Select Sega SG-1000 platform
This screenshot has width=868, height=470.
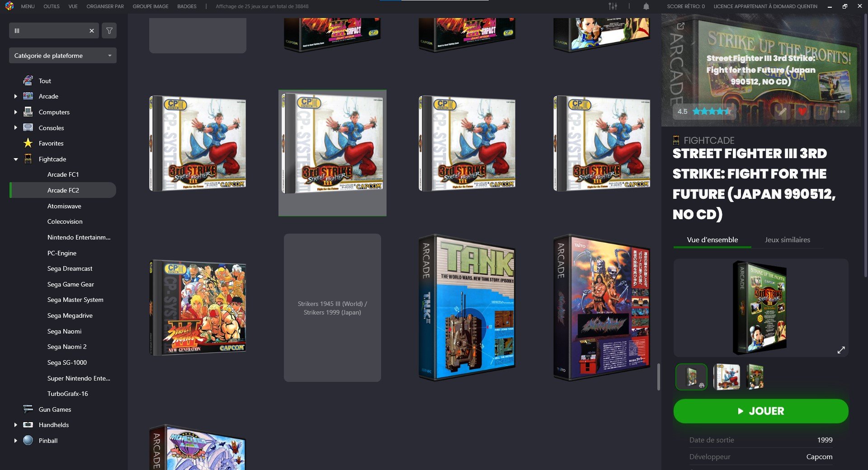[x=67, y=362]
